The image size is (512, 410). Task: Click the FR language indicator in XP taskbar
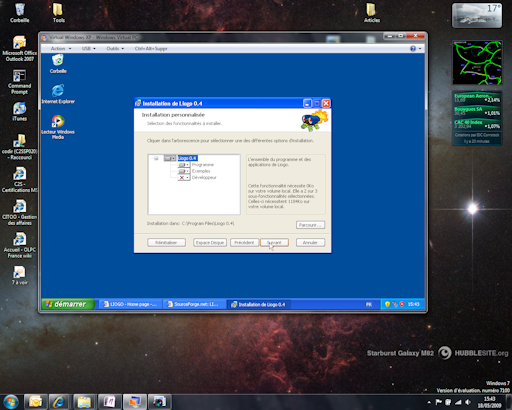click(369, 304)
